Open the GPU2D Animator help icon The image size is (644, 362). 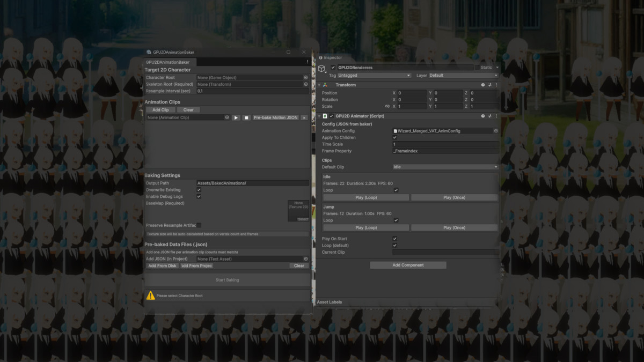(x=483, y=116)
